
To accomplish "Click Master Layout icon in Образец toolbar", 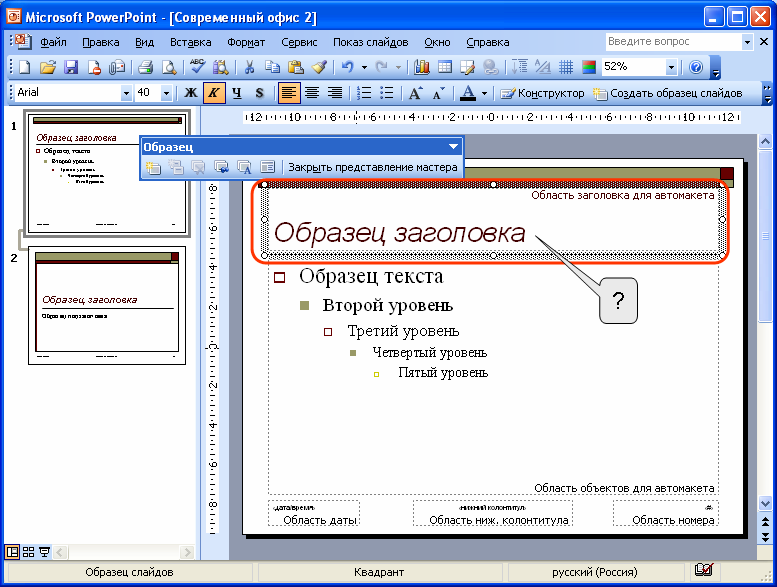I will click(x=267, y=167).
